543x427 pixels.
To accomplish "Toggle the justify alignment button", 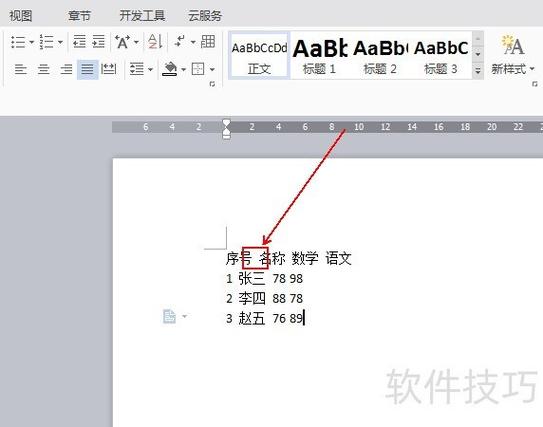I will tap(87, 69).
